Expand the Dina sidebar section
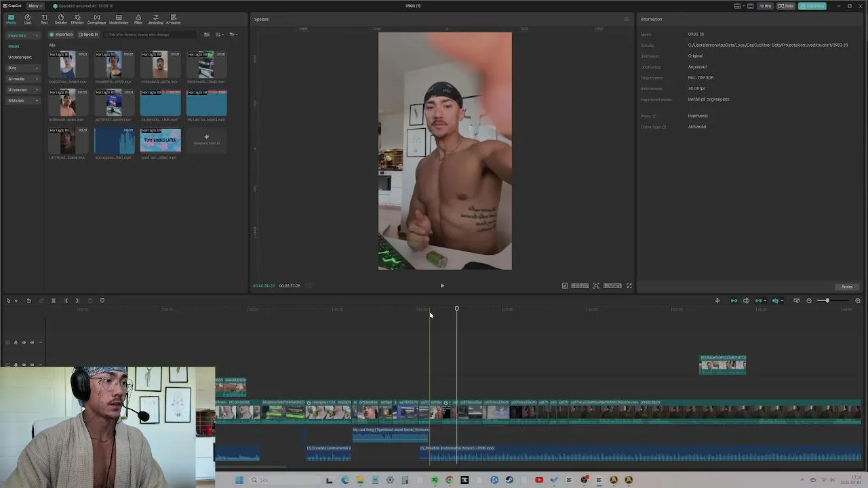This screenshot has width=868, height=488. click(23, 68)
